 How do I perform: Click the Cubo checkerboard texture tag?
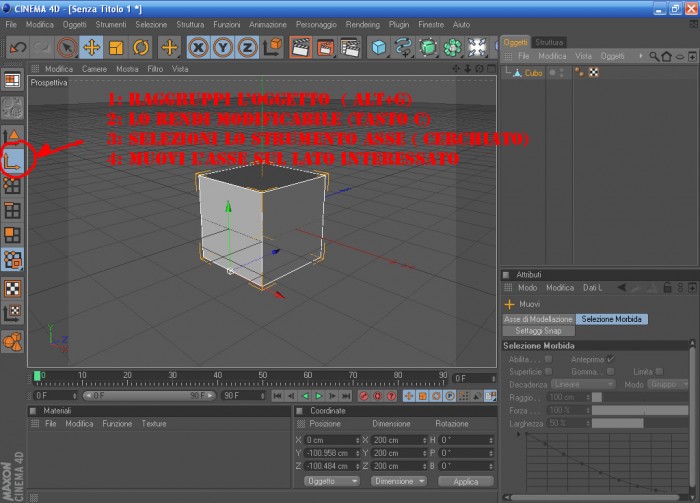593,72
